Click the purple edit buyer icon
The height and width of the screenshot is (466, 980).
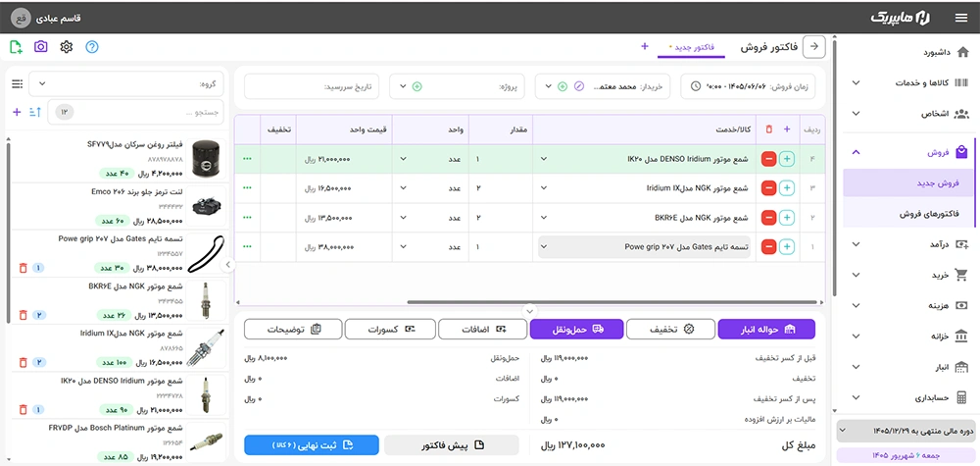coord(579,85)
